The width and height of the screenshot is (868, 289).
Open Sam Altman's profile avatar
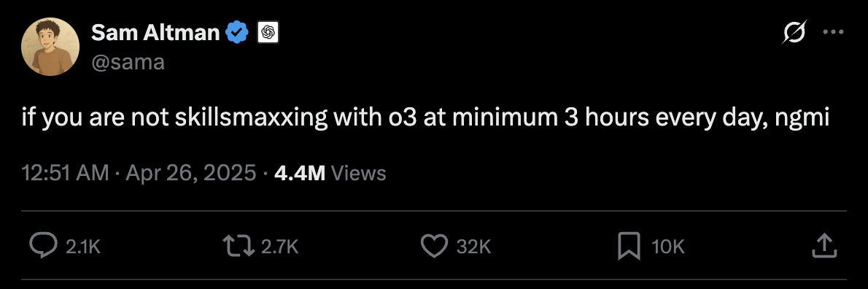tap(50, 47)
